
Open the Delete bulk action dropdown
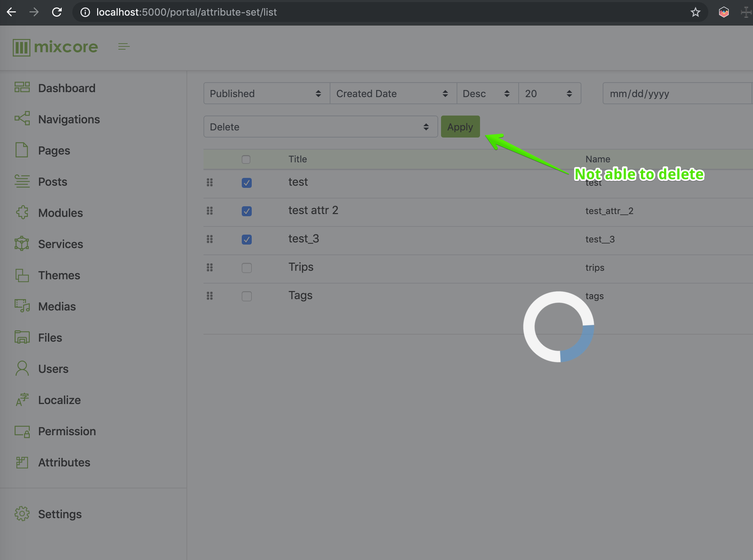coord(319,127)
